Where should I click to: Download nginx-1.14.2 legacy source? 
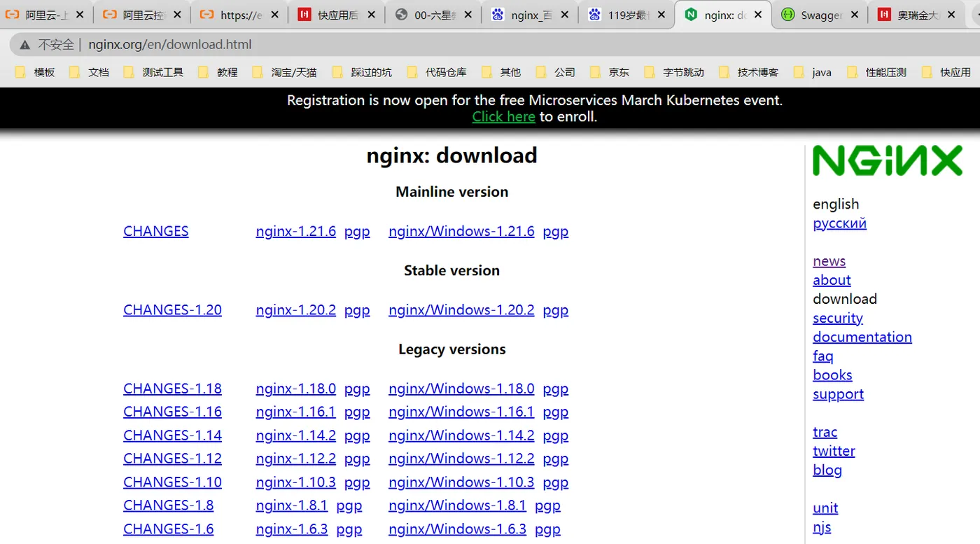point(295,435)
